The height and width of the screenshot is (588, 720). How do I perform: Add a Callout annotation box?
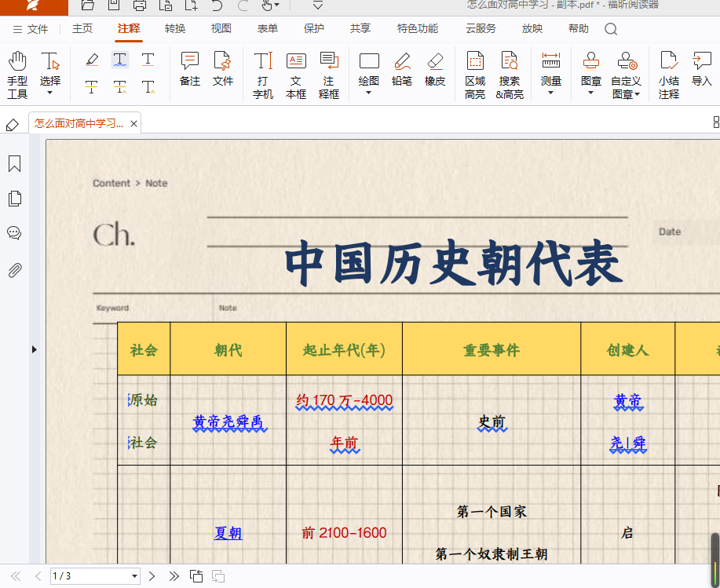(x=329, y=74)
